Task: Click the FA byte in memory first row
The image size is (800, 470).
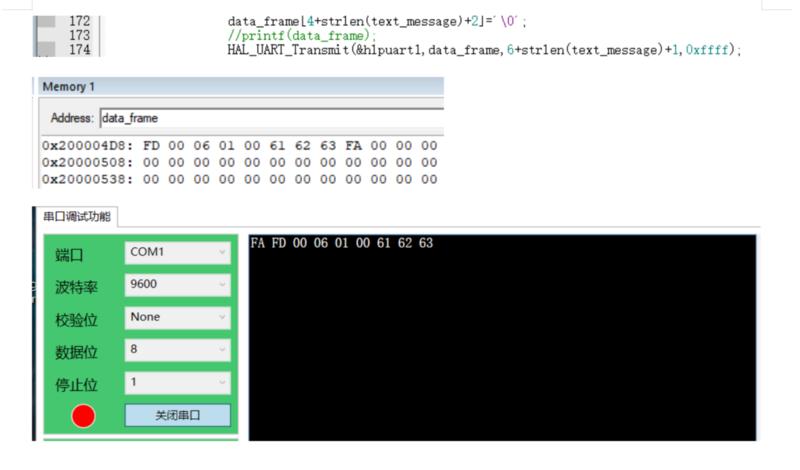Action: (353, 146)
